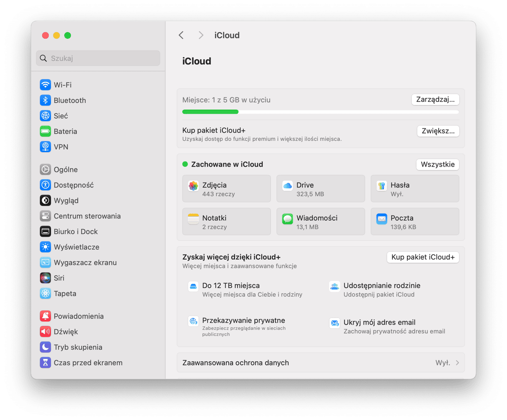The image size is (507, 420).
Task: Focus the Szukaj search field
Action: pos(98,58)
